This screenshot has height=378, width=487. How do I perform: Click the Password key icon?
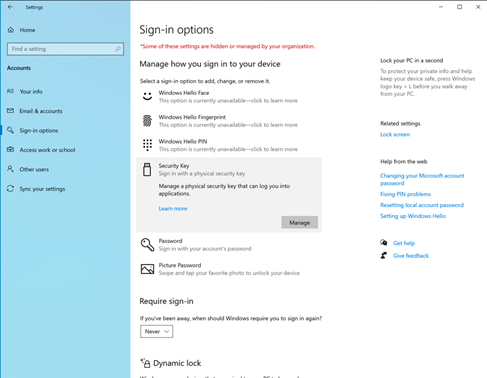[147, 245]
